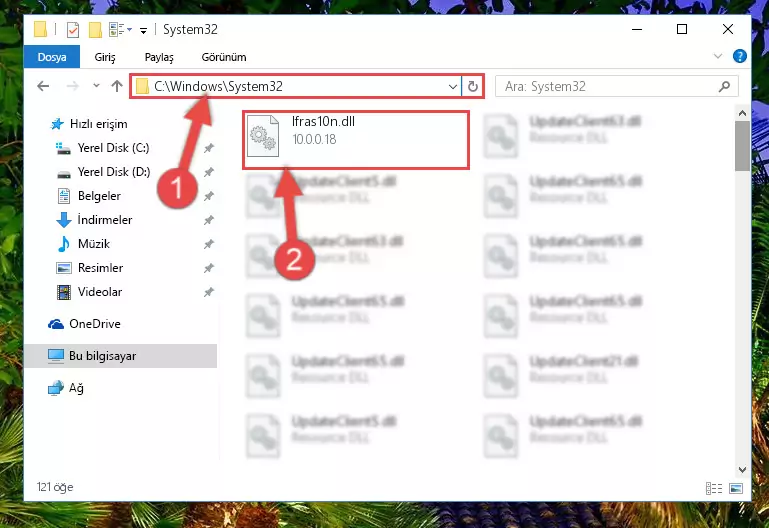
Task: Select OneDrive in navigation pane
Action: [x=95, y=324]
